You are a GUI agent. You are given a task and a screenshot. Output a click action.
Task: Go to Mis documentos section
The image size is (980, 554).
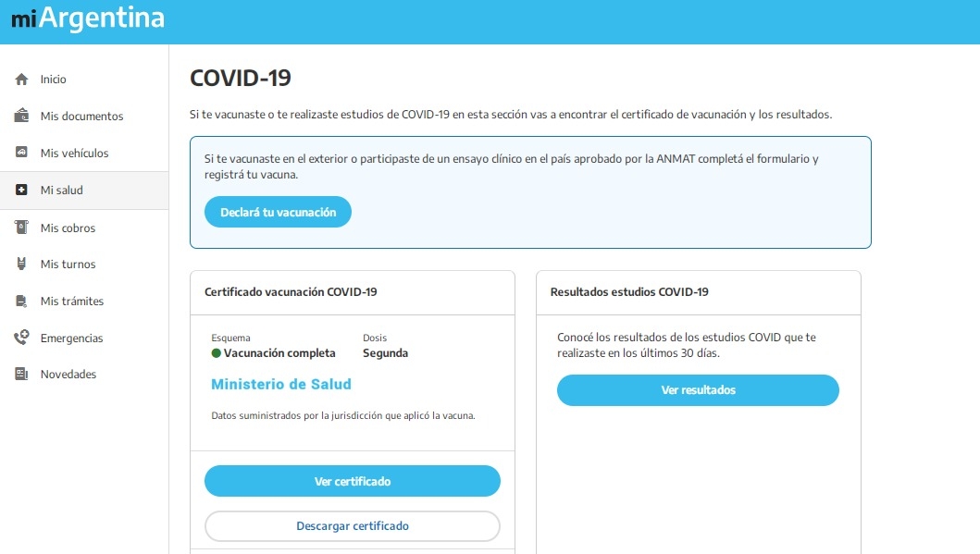click(81, 117)
